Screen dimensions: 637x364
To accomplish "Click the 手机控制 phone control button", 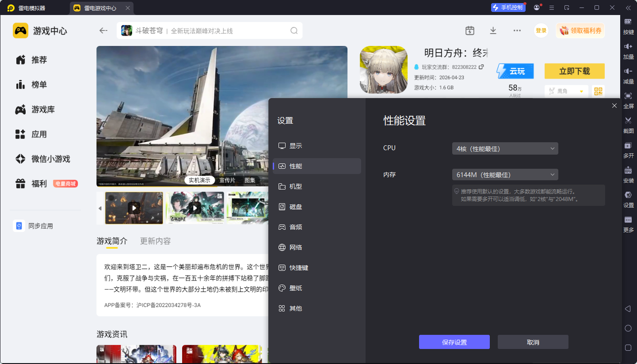I will [x=508, y=8].
